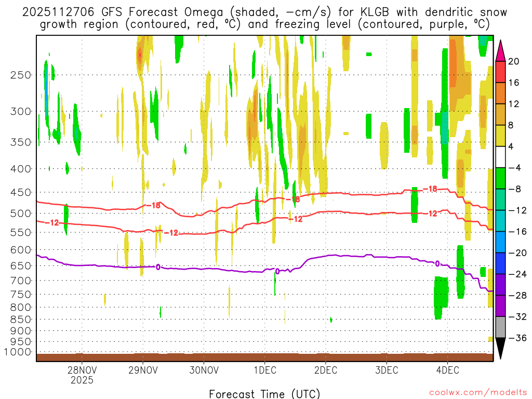
Task: Click the white colorbar swatch between 4 and -4
Action: (x=500, y=157)
